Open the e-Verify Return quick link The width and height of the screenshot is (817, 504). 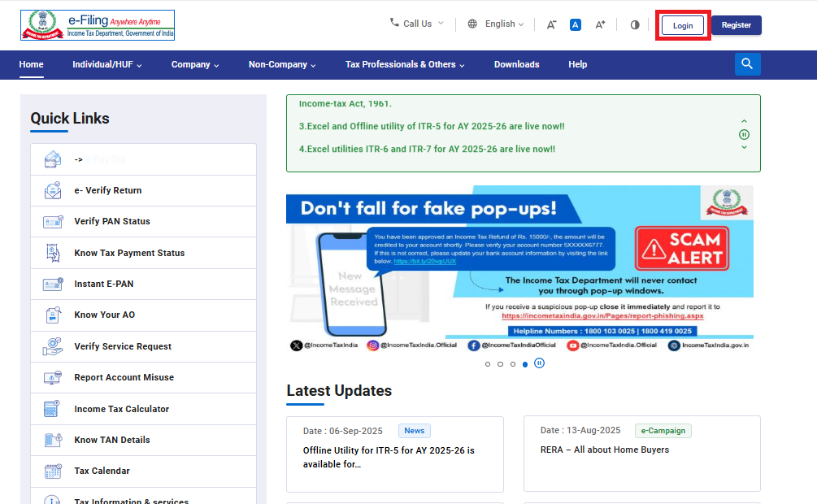click(107, 190)
